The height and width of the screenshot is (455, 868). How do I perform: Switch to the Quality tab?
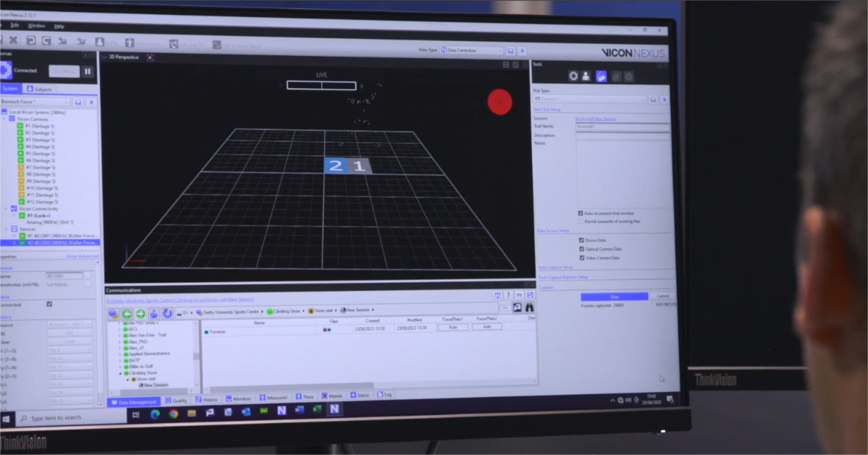click(177, 401)
